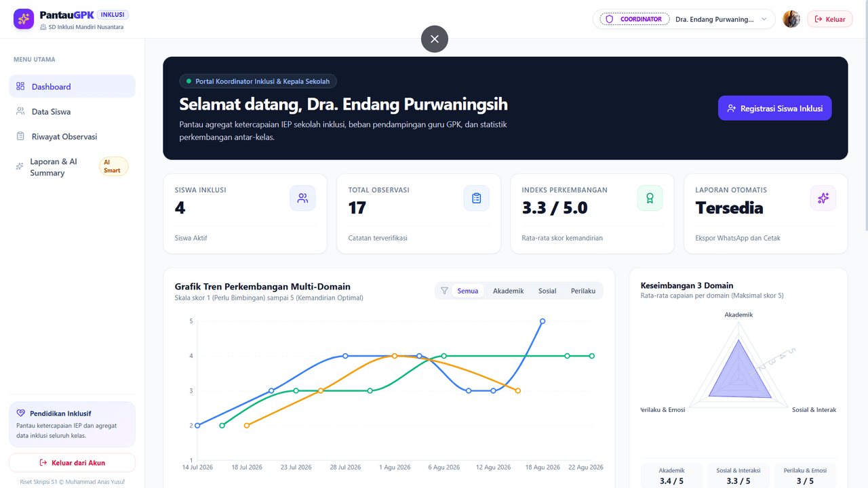Click the Siswa Inklusi card people icon
This screenshot has height=488, width=868.
click(x=302, y=198)
